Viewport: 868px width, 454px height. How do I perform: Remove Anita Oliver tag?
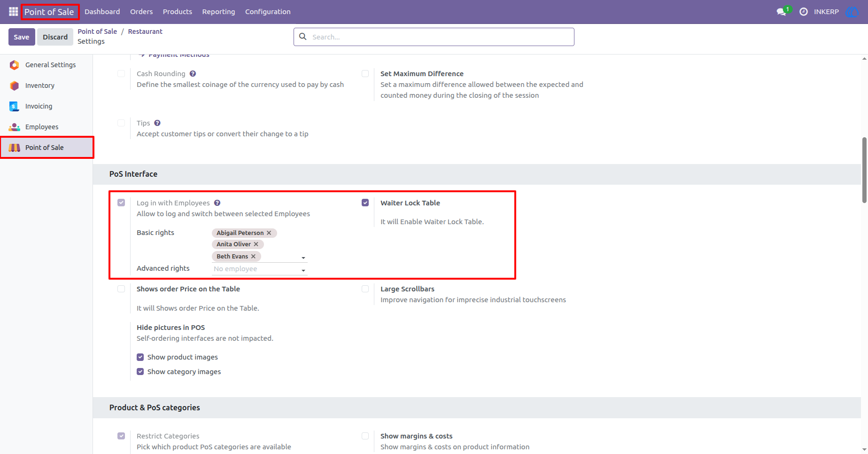(256, 244)
